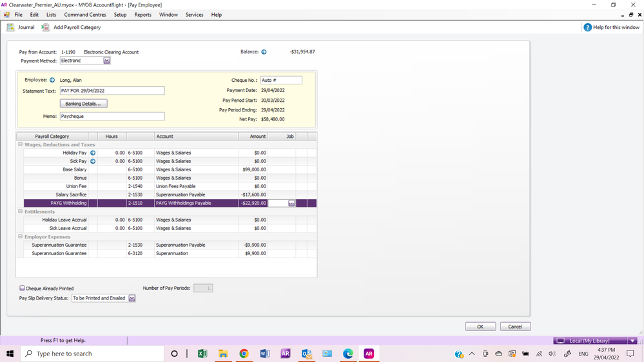Click the Employee zoom arrow icon
The width and height of the screenshot is (644, 362).
tap(52, 81)
